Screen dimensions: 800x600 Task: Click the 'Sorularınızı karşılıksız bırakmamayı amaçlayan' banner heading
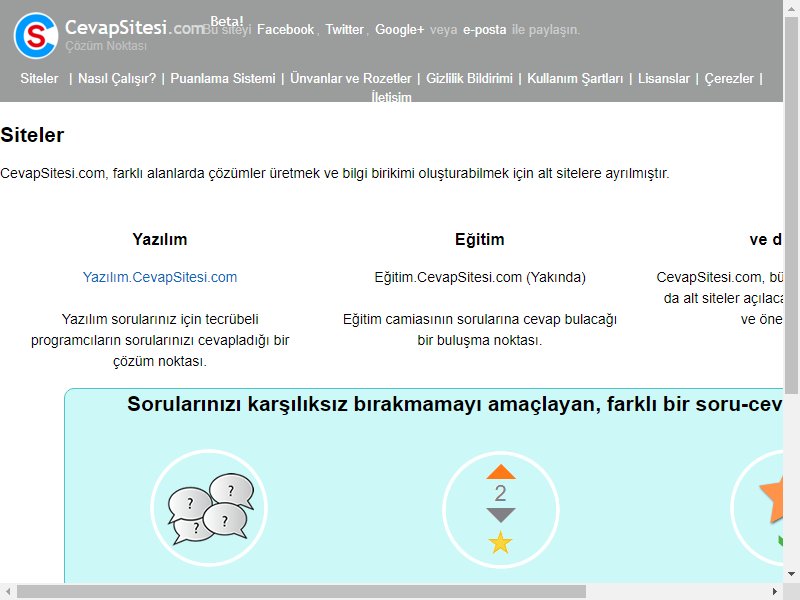coord(455,404)
